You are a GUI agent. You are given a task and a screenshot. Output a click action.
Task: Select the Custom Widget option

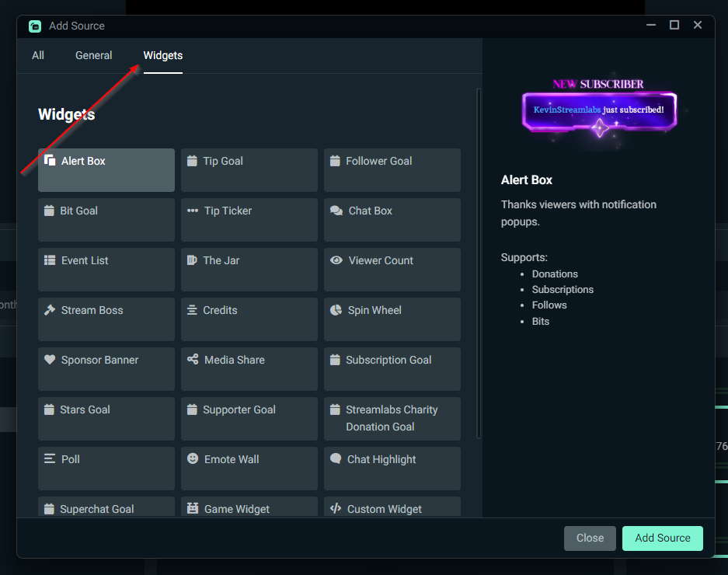tap(392, 509)
